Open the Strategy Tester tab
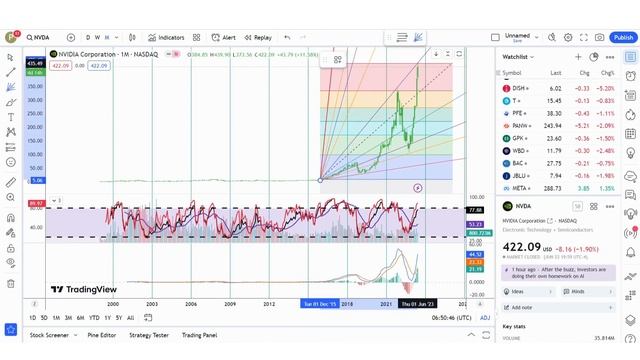 coord(149,335)
